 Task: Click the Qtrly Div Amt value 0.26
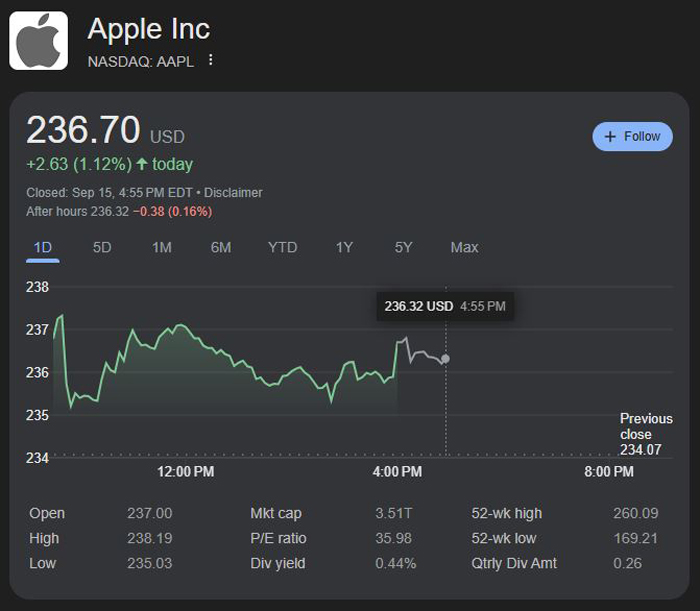pos(627,563)
